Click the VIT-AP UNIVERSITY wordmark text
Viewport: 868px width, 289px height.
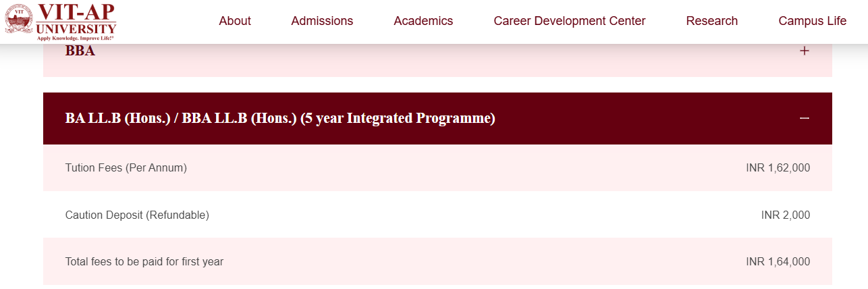pos(76,19)
